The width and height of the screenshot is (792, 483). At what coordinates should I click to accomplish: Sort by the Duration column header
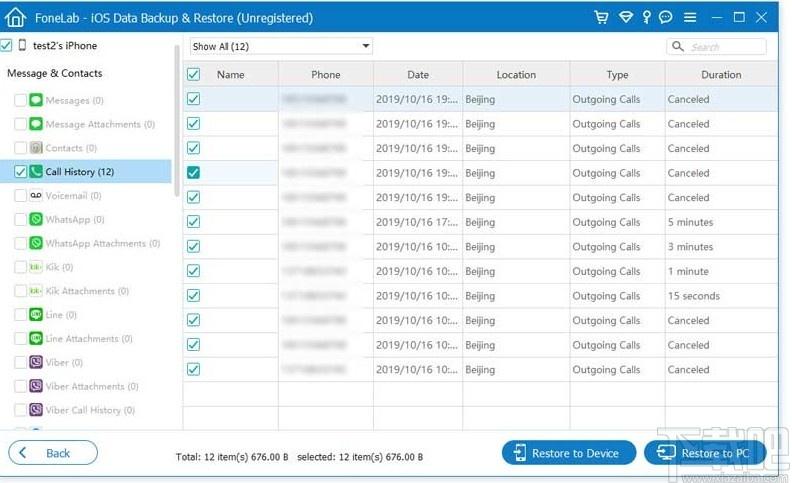pos(721,74)
